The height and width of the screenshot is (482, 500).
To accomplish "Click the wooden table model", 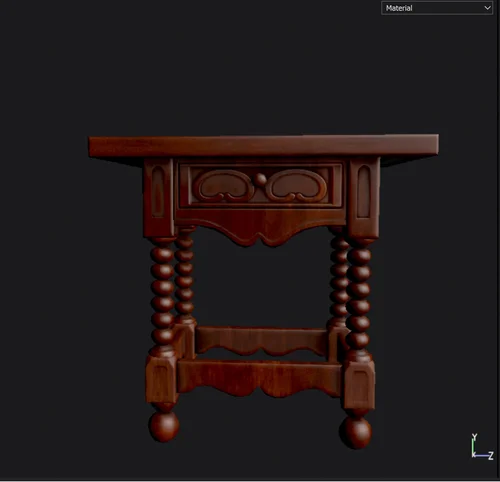I will tap(263, 291).
